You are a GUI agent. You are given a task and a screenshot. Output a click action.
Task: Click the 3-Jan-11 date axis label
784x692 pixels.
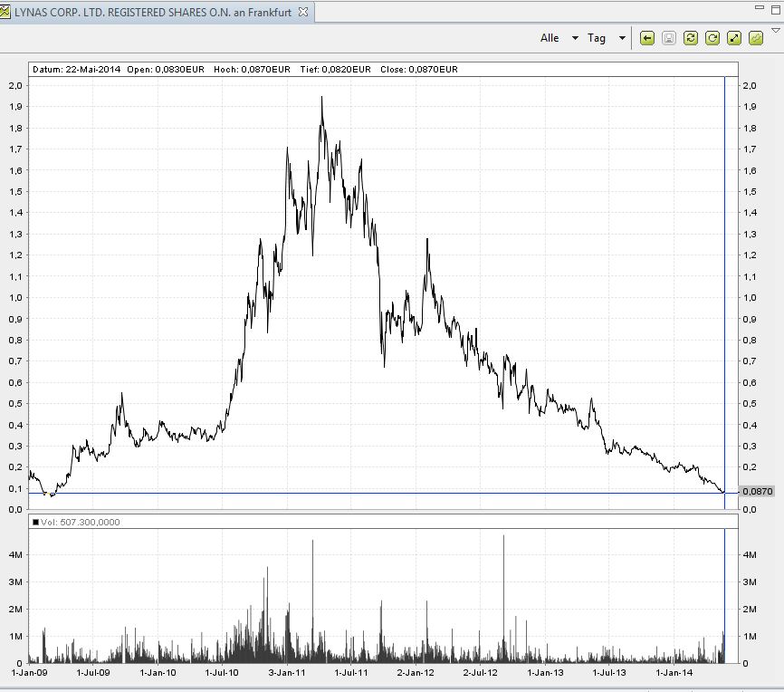click(x=286, y=672)
